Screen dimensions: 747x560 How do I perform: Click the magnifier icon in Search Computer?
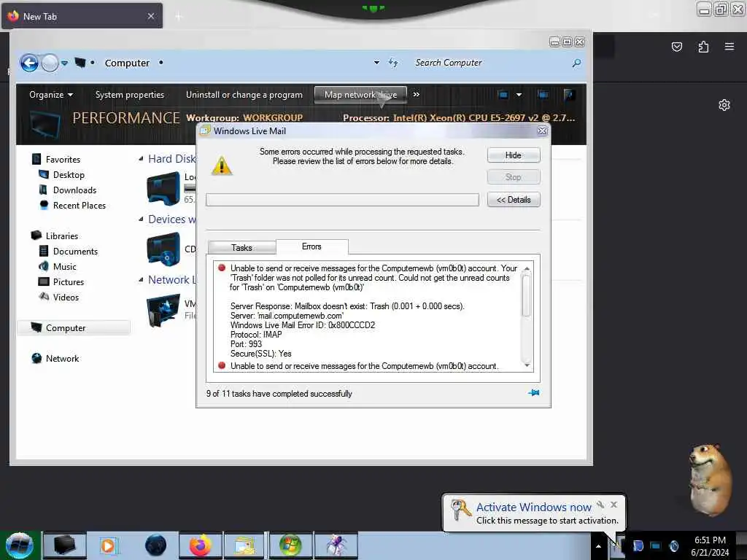tap(576, 63)
